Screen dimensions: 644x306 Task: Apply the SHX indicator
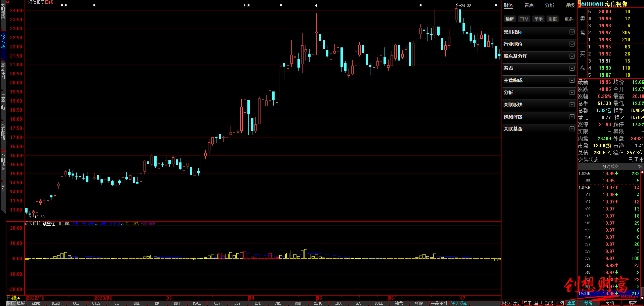coord(278,303)
